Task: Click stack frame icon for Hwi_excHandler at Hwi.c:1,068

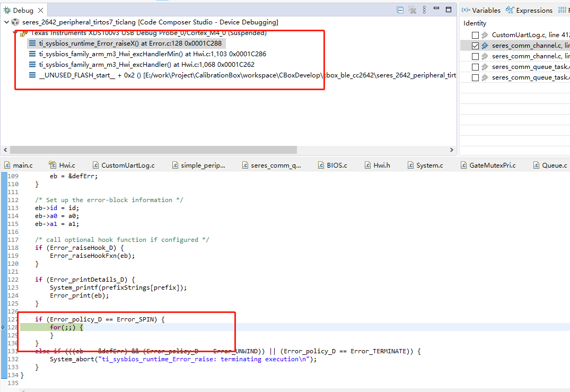Action: click(32, 64)
